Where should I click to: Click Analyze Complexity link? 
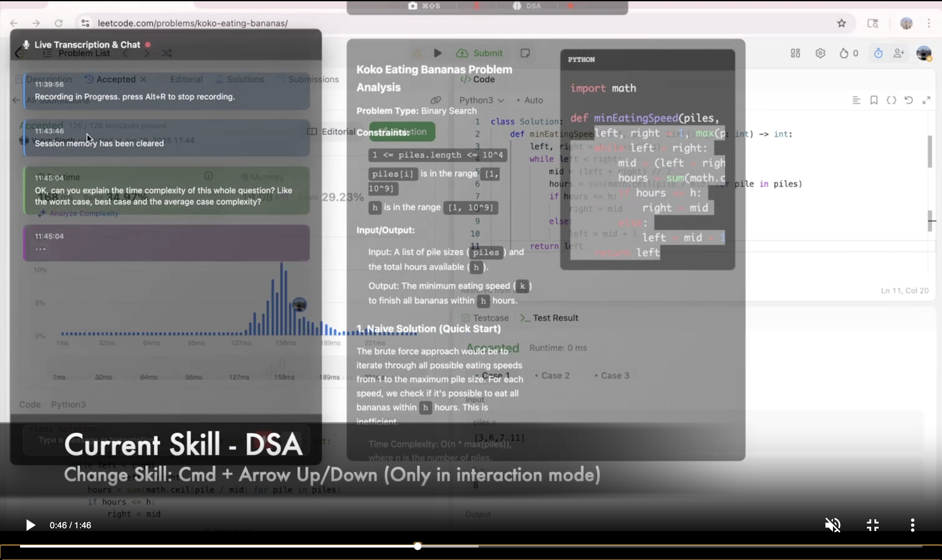[x=79, y=214]
